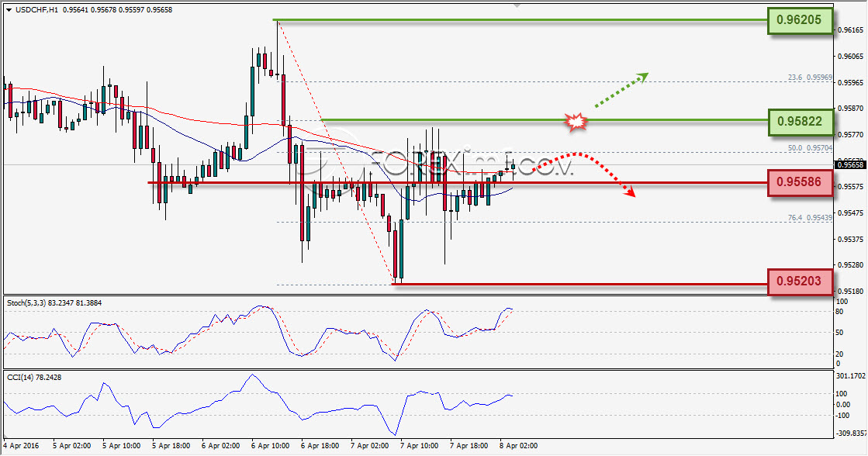Image resolution: width=868 pixels, height=456 pixels.
Task: Click the 6 Apr 10:00 time label
Action: 270,445
